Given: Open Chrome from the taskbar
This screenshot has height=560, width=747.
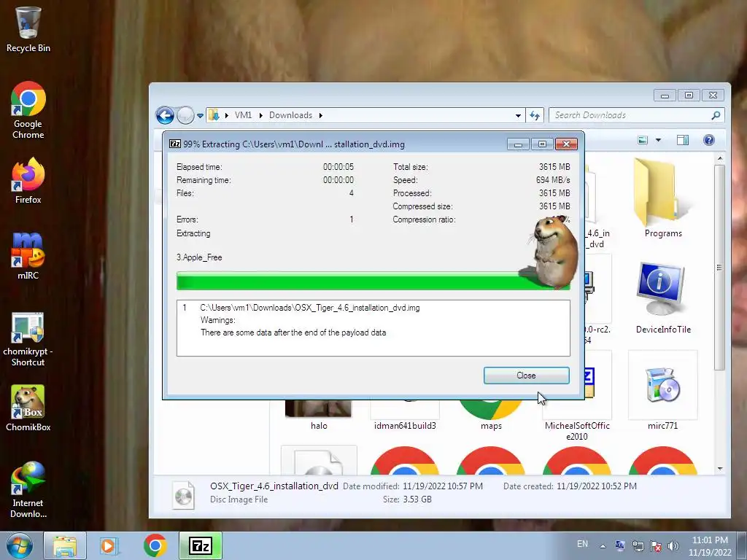Looking at the screenshot, I should tap(155, 545).
